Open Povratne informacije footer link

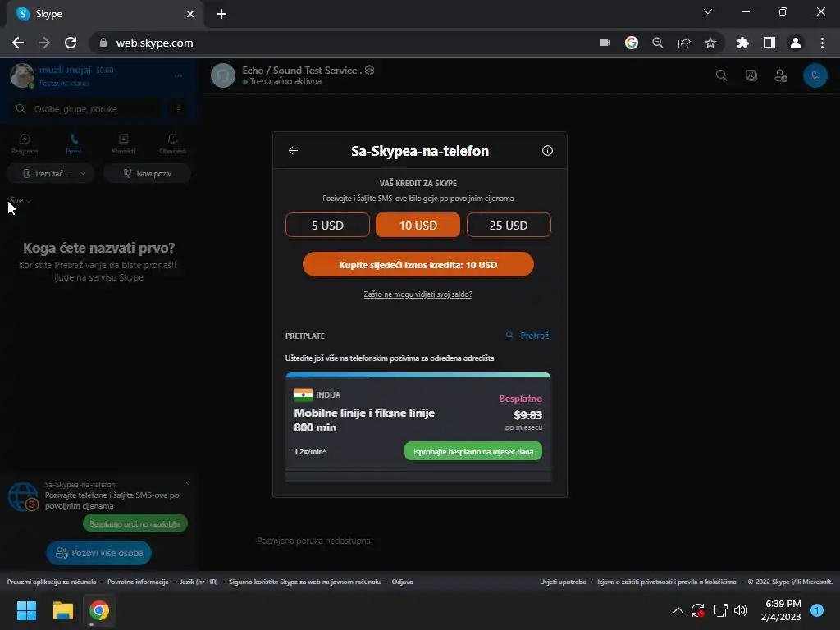click(x=138, y=582)
